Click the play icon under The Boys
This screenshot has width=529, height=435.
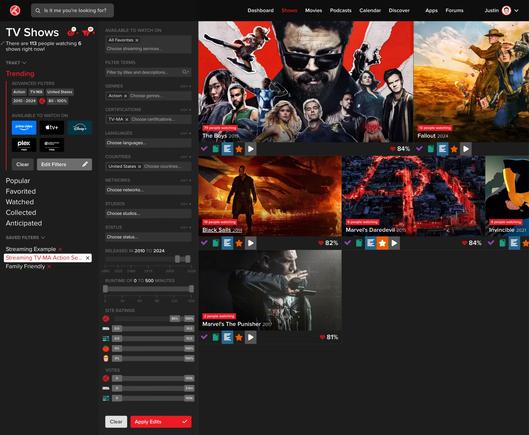click(251, 149)
